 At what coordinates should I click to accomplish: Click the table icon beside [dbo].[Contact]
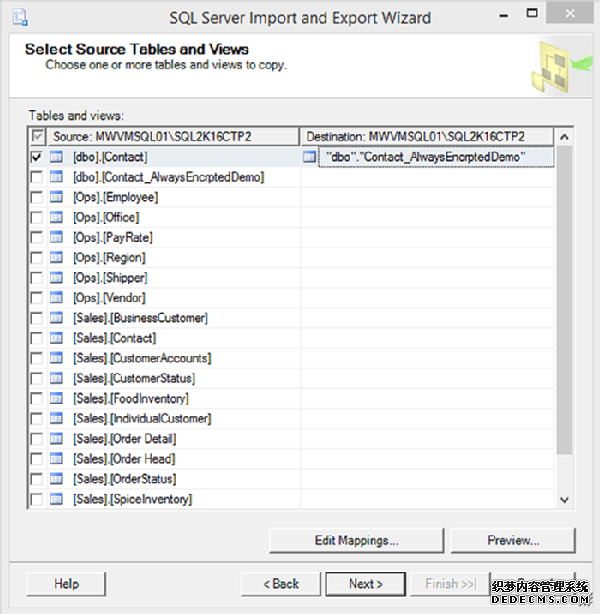tap(56, 157)
